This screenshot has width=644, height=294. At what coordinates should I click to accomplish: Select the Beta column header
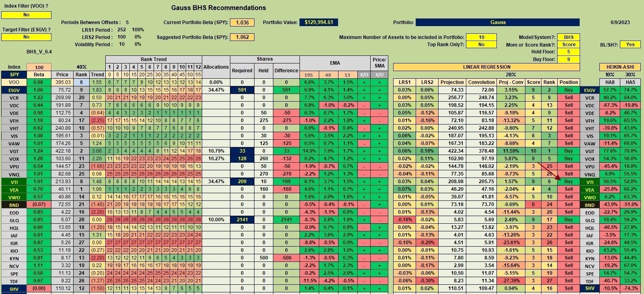[39, 75]
